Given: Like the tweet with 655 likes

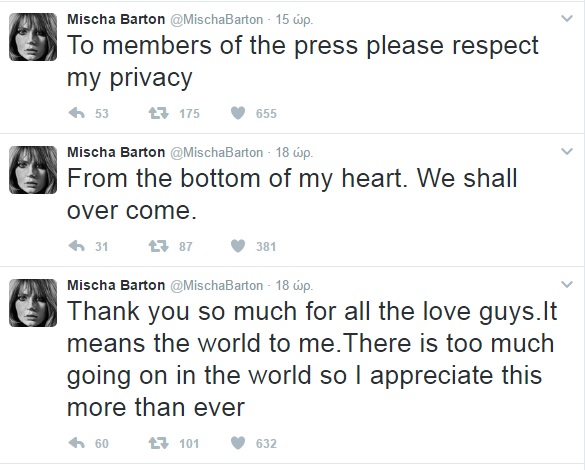Looking at the screenshot, I should [238, 113].
